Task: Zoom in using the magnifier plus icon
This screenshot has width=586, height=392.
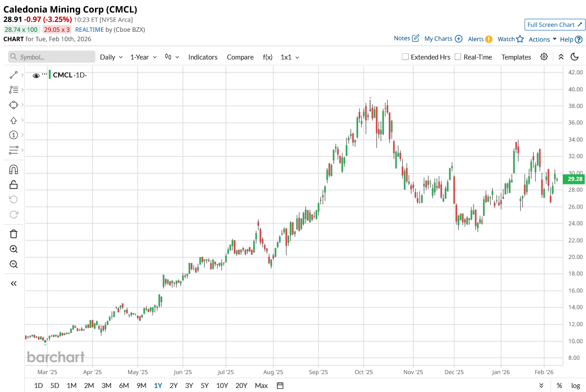Action: pos(13,249)
